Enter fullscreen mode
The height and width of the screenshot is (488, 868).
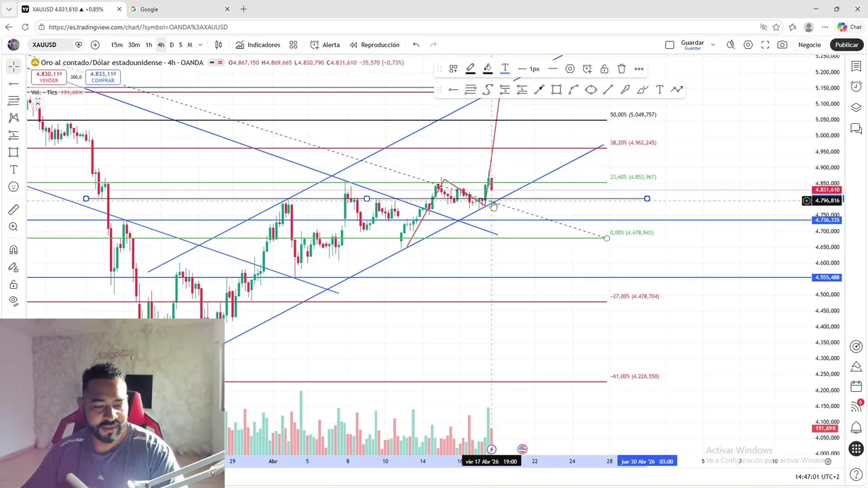click(x=765, y=45)
